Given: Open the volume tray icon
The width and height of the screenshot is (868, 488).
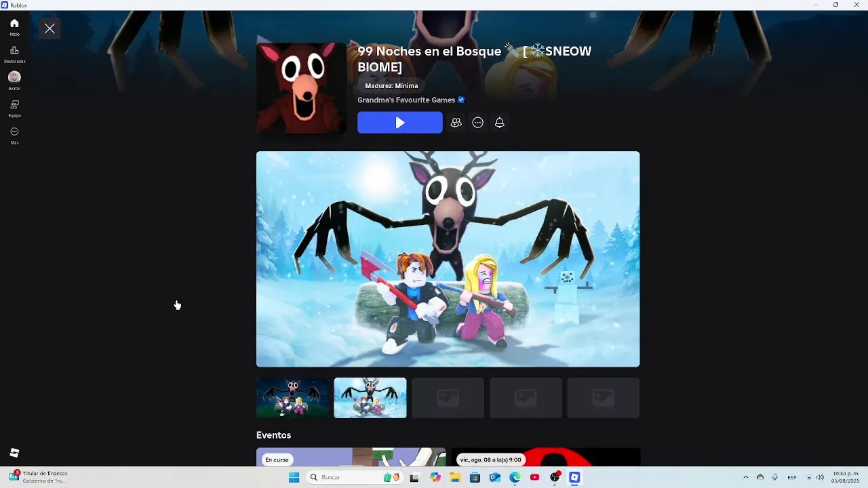Looking at the screenshot, I should (820, 477).
